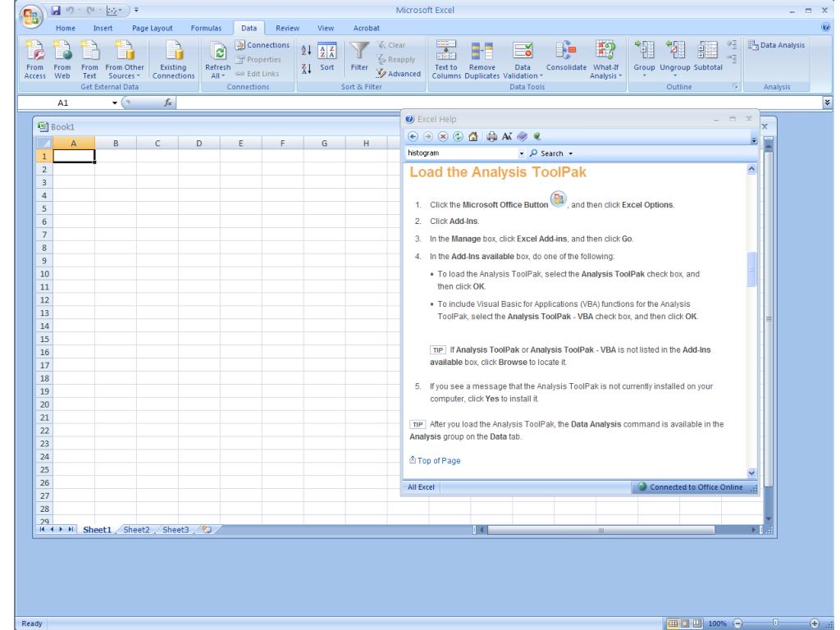Click the zoom slider handle

pyautogui.click(x=775, y=623)
